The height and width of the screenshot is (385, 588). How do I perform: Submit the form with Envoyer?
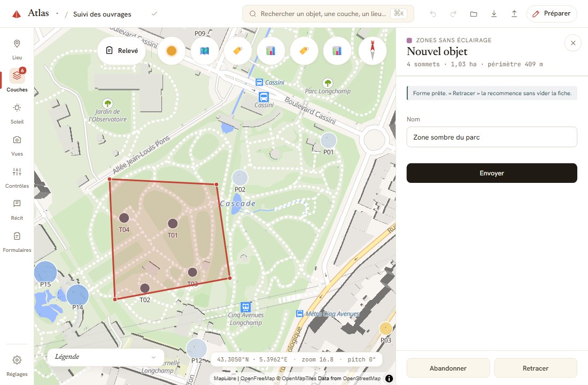492,173
